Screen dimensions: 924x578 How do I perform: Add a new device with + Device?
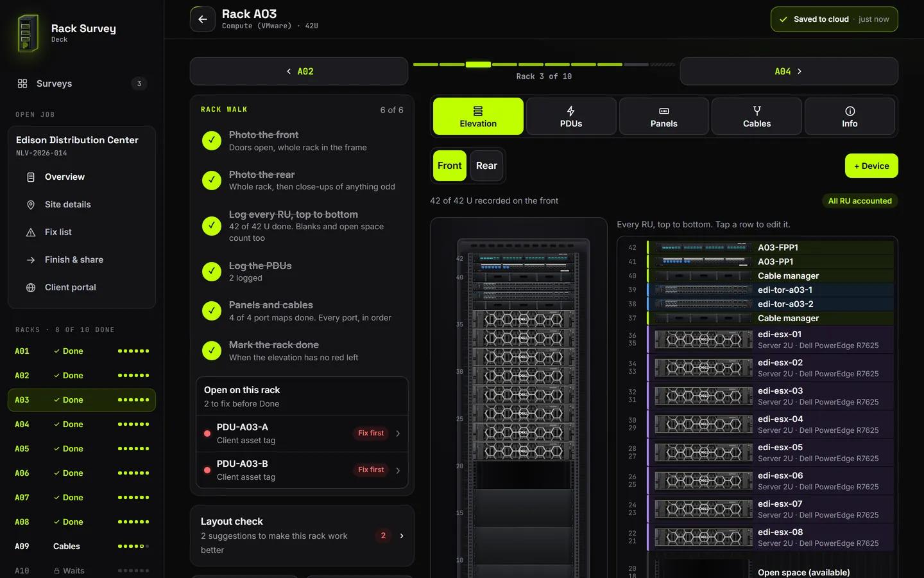click(871, 166)
